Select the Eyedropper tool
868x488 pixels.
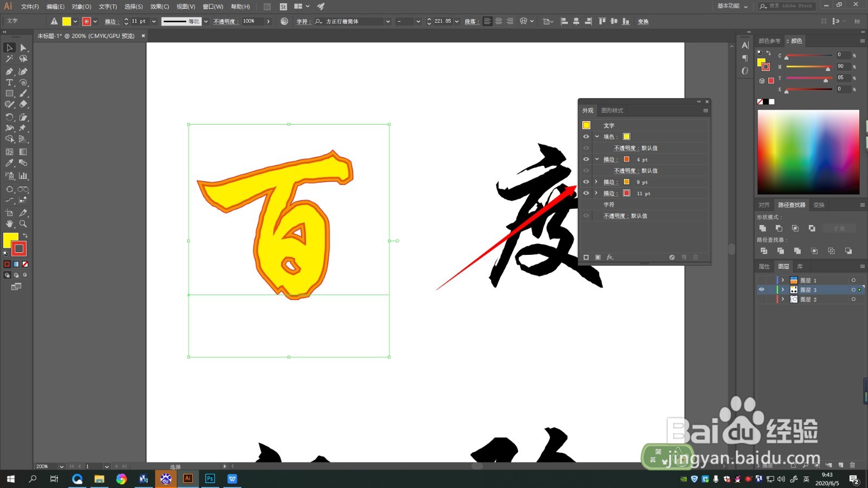click(9, 163)
